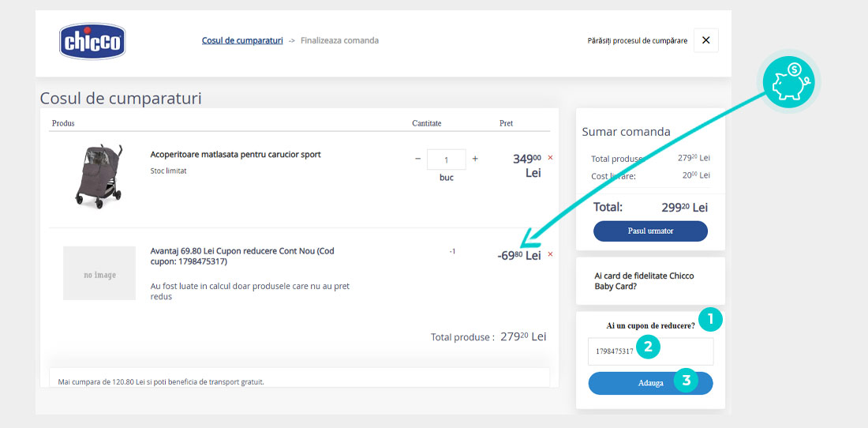
Task: Click the 'Total produse : 279.20 Lei' line
Action: pyautogui.click(x=488, y=336)
